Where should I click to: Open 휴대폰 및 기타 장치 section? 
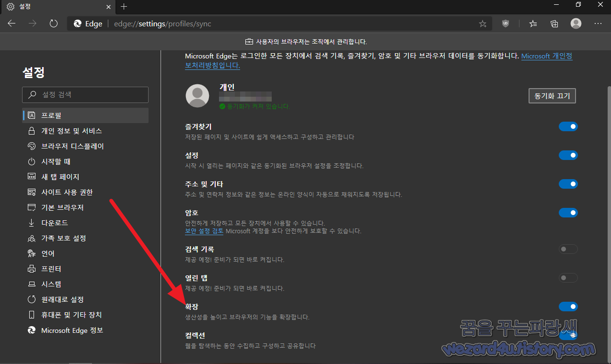pos(85,315)
